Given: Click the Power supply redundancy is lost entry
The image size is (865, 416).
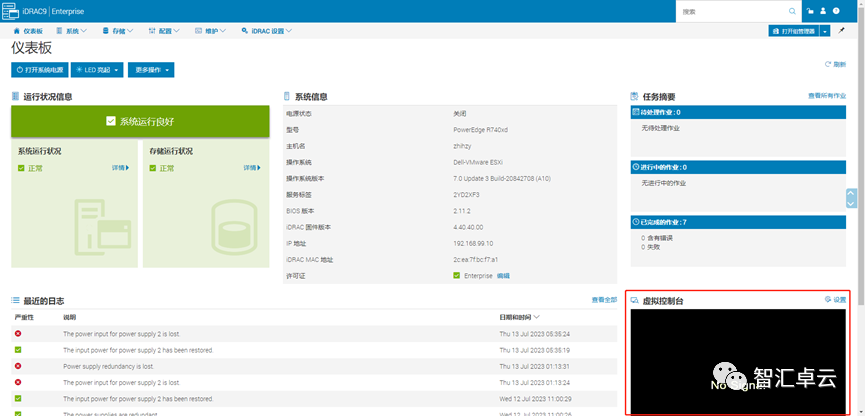Looking at the screenshot, I should 109,366.
